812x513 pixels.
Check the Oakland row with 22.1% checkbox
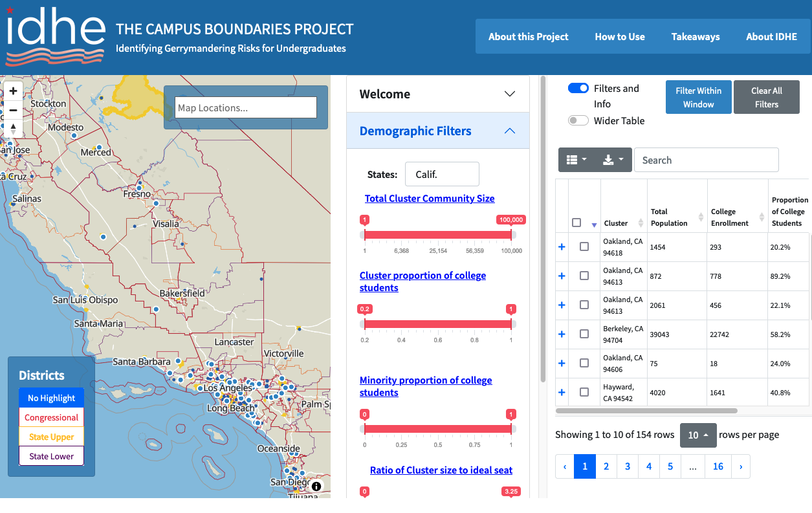point(584,305)
